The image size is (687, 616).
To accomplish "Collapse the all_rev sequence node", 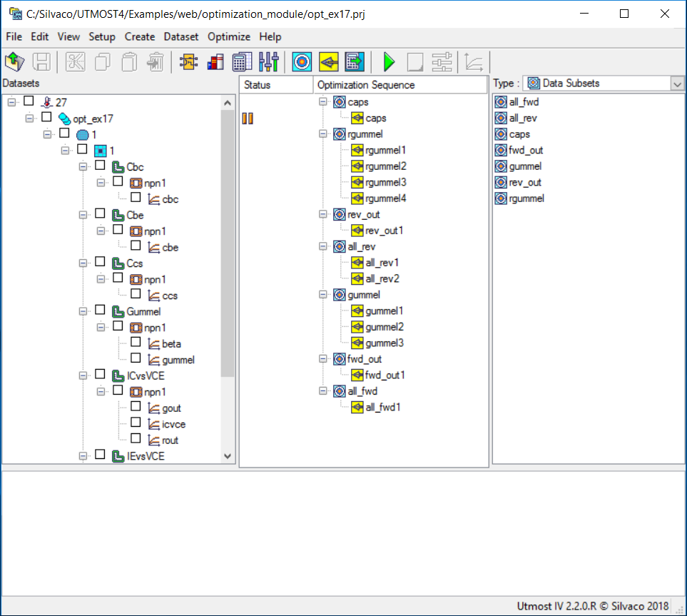I will point(323,246).
